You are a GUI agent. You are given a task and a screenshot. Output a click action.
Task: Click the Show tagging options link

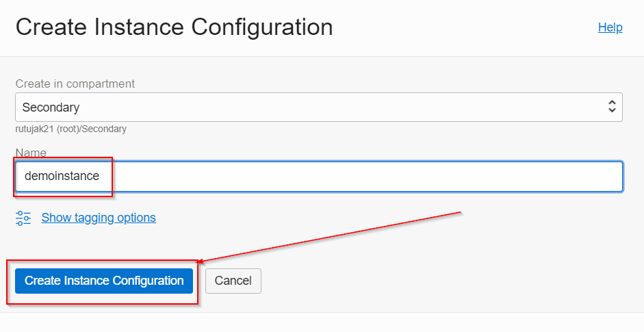point(99,218)
